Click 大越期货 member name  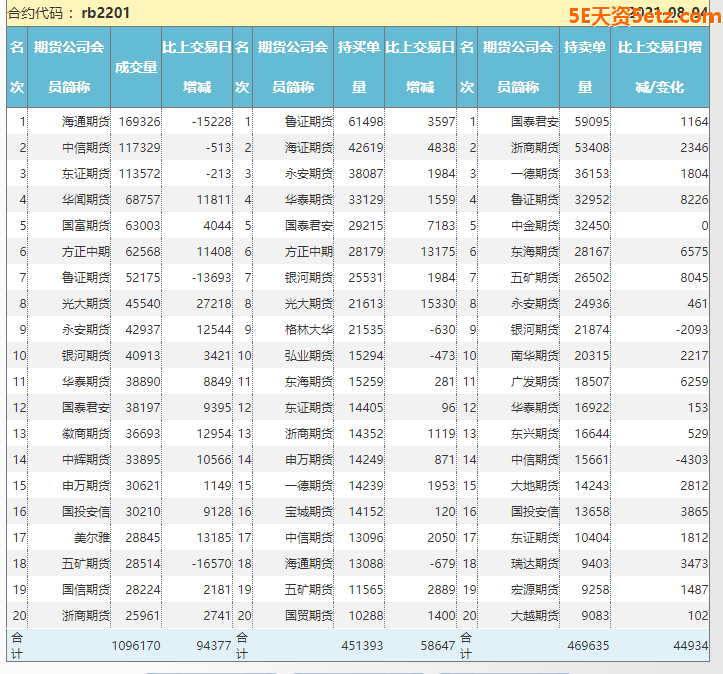[x=535, y=615]
